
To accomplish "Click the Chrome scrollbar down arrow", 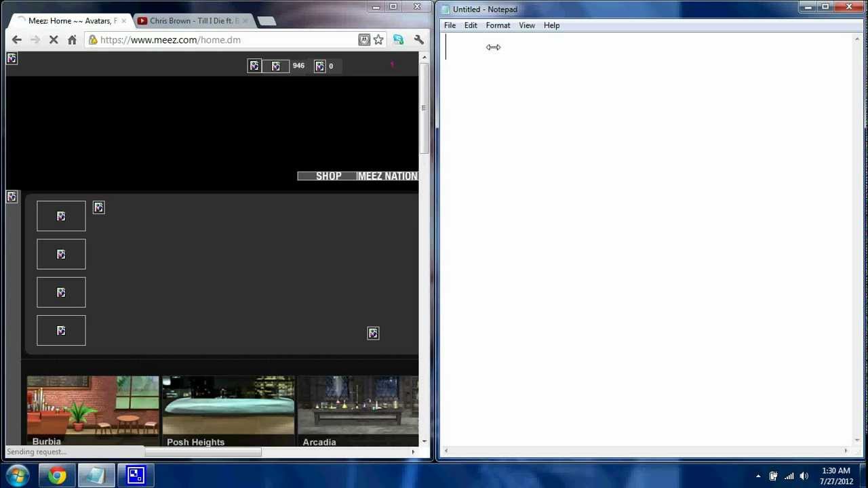I will (425, 442).
